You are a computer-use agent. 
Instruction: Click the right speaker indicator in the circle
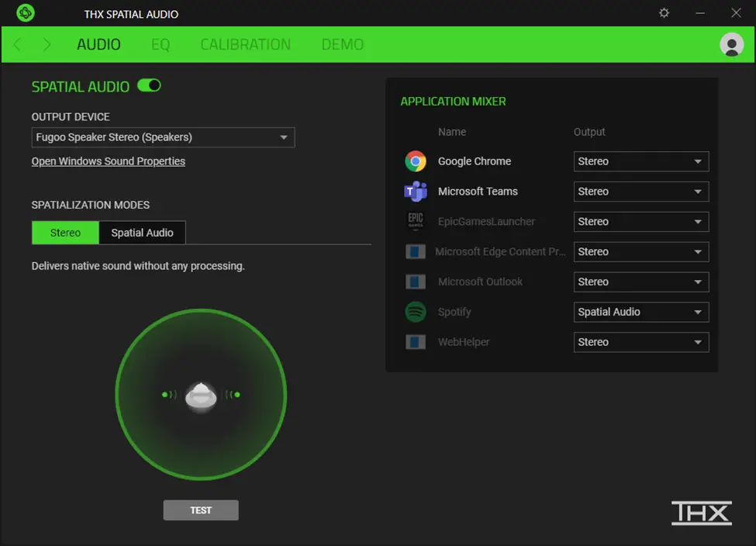[233, 395]
